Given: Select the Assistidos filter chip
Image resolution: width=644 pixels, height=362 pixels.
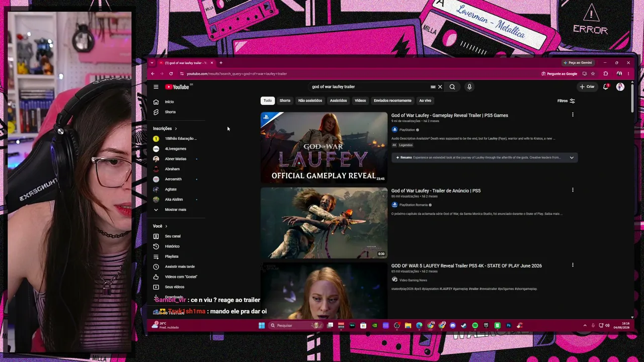Looking at the screenshot, I should coord(338,101).
